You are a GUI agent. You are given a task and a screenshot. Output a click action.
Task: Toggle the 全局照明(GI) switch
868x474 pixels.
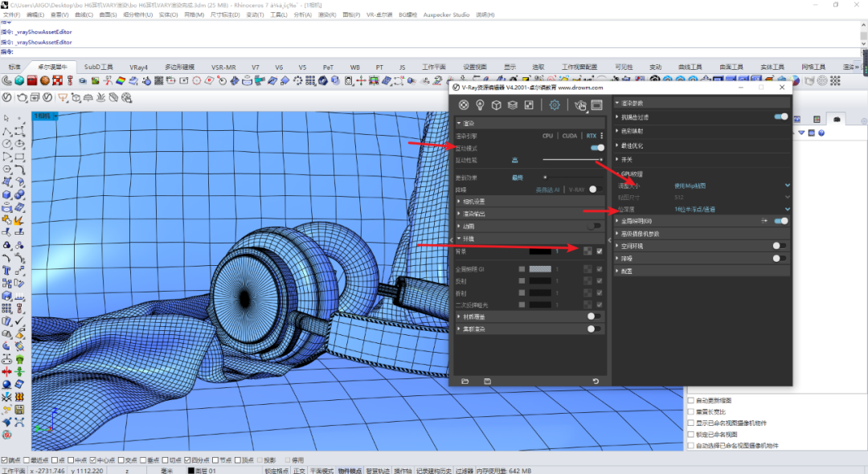click(781, 221)
